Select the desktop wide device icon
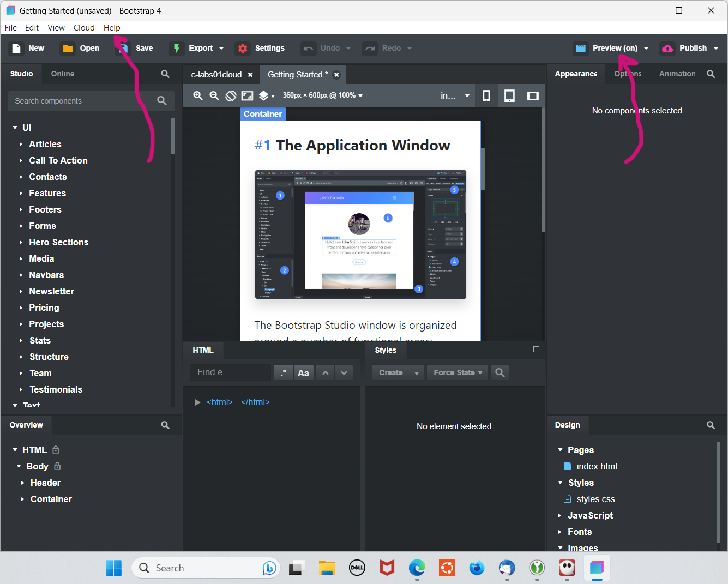 [x=533, y=96]
